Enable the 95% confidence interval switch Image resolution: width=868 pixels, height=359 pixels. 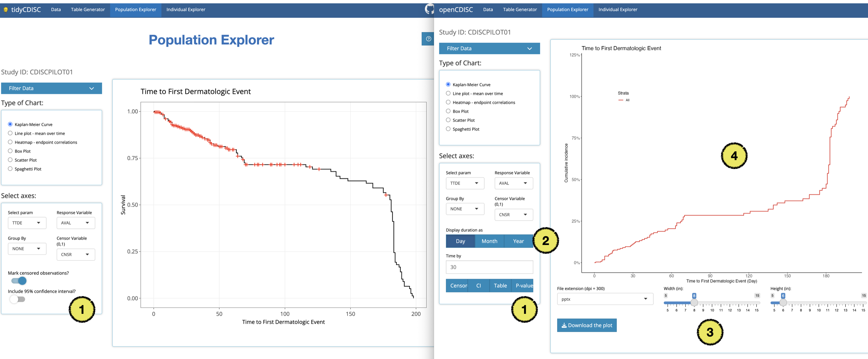(18, 299)
